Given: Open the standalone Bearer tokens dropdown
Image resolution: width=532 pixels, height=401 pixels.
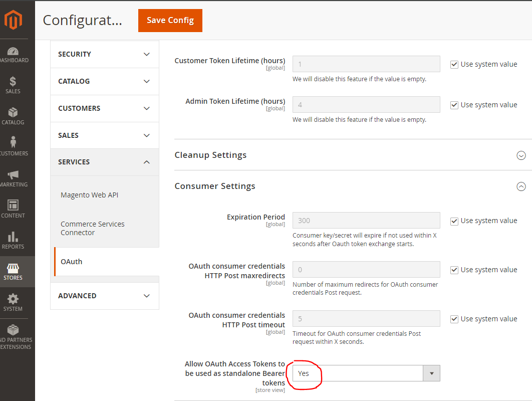Looking at the screenshot, I should click(x=366, y=373).
